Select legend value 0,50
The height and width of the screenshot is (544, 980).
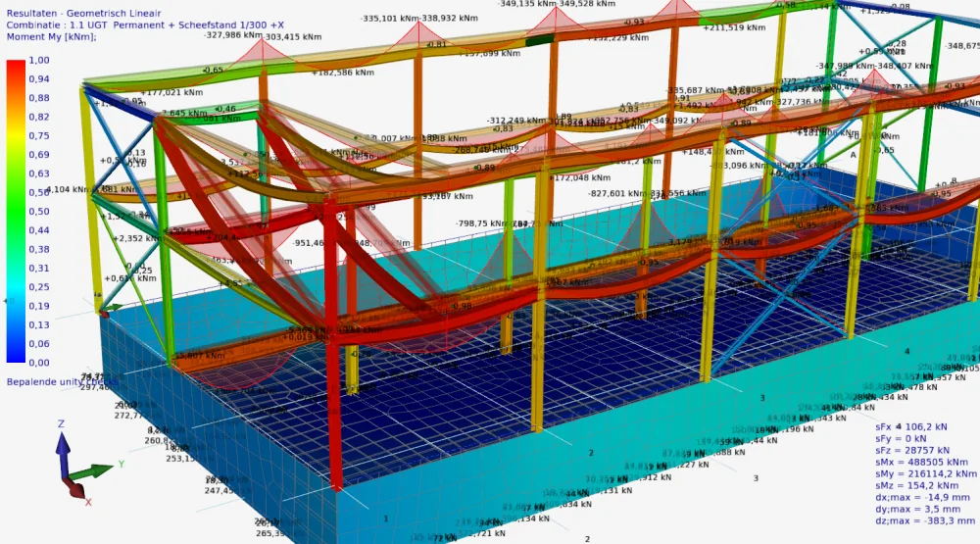click(39, 212)
